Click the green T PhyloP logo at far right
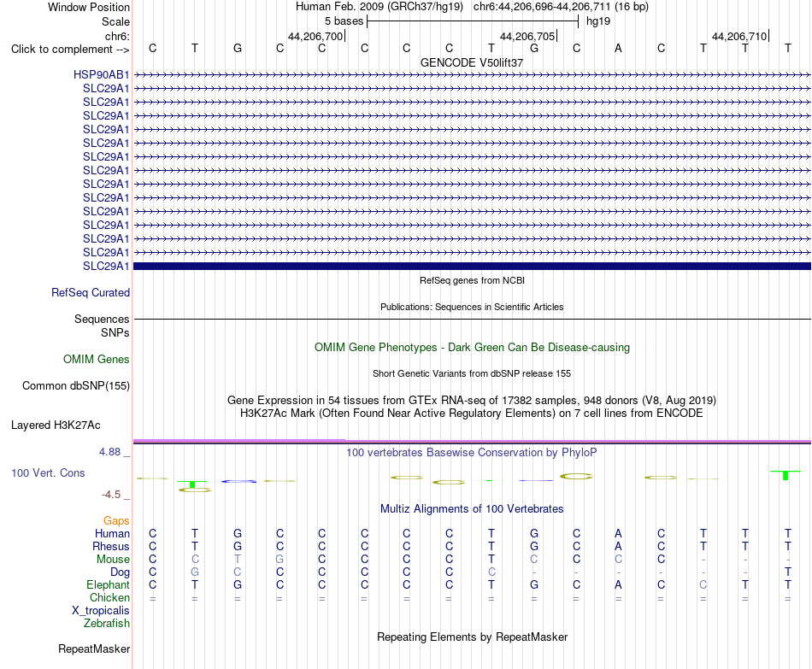812x669 pixels. 786,475
